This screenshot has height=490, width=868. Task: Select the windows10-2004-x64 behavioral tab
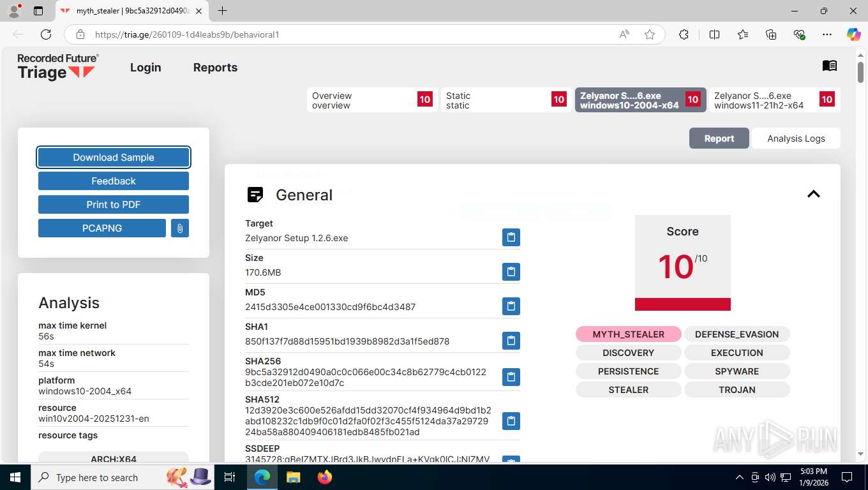tap(641, 100)
